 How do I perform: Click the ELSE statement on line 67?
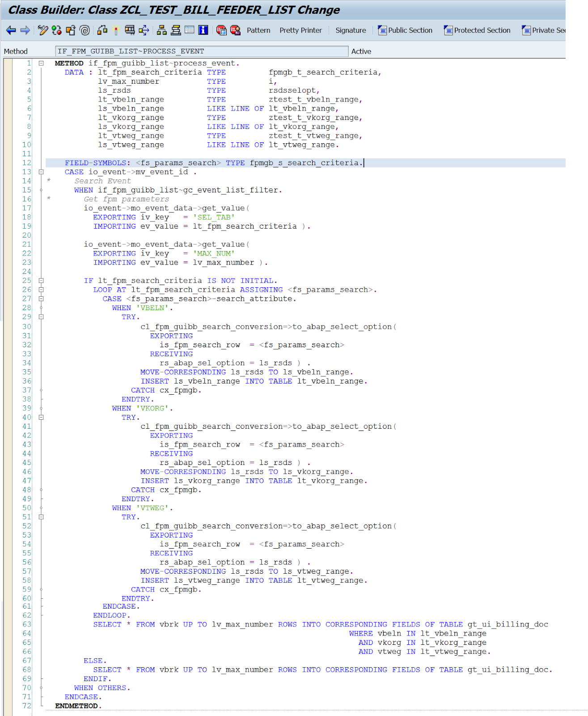[95, 661]
